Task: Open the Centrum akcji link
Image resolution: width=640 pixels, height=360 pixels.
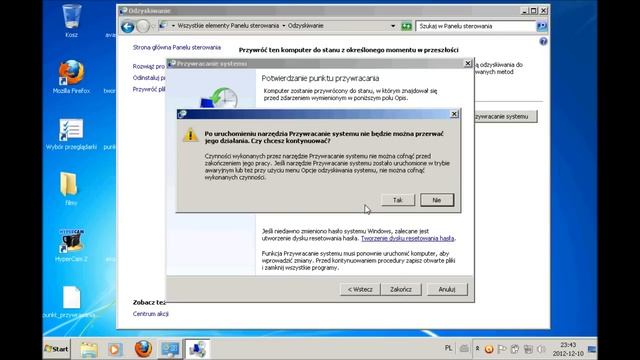Action: tap(151, 314)
